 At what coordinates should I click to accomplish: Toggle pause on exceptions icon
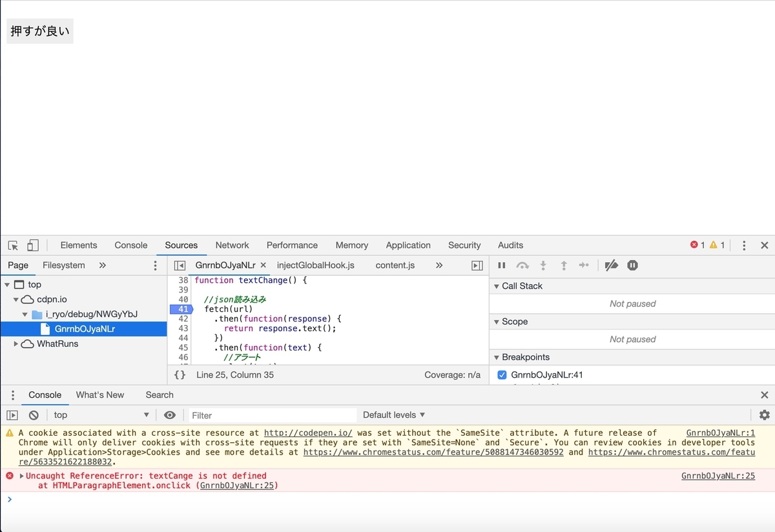[x=633, y=265]
